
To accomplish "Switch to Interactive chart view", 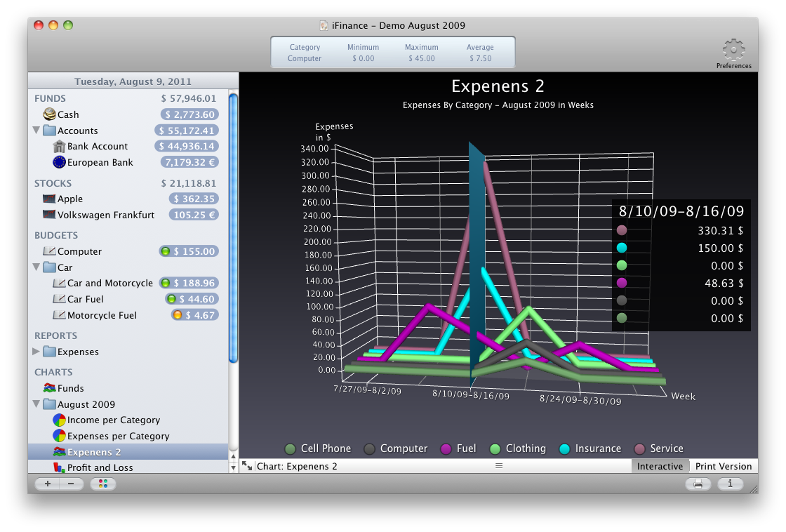I will coord(660,466).
